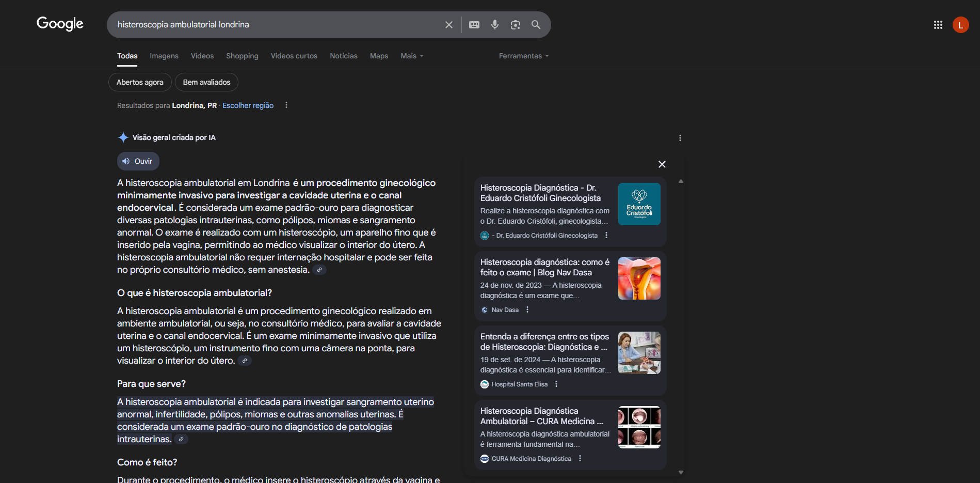Submit search with magnifier icon
The image size is (980, 483).
[x=536, y=25]
